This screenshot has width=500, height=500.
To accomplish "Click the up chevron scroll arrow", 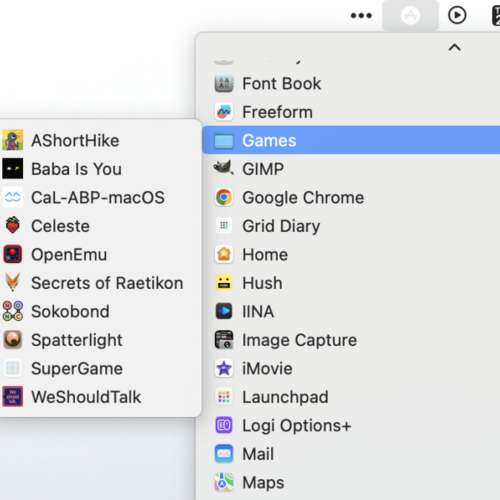I will coord(455,47).
